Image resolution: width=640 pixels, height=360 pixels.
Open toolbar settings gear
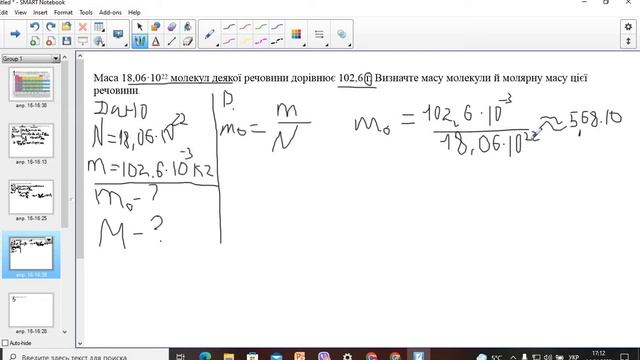coord(628,27)
